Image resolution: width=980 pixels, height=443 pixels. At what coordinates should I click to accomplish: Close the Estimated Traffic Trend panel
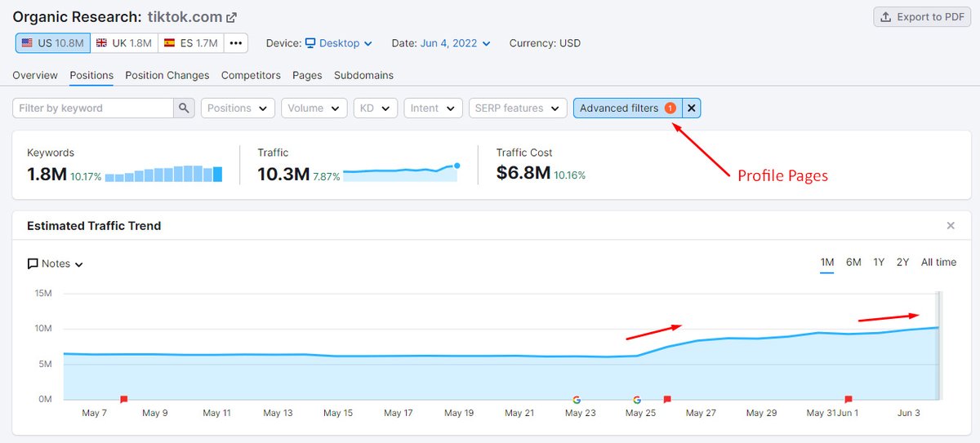coord(951,225)
